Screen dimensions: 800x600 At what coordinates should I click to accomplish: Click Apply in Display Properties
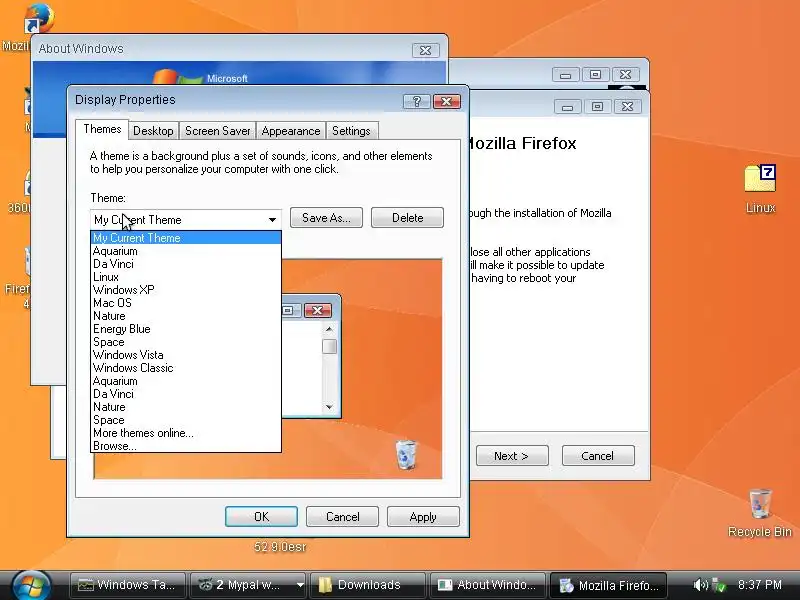click(x=423, y=517)
